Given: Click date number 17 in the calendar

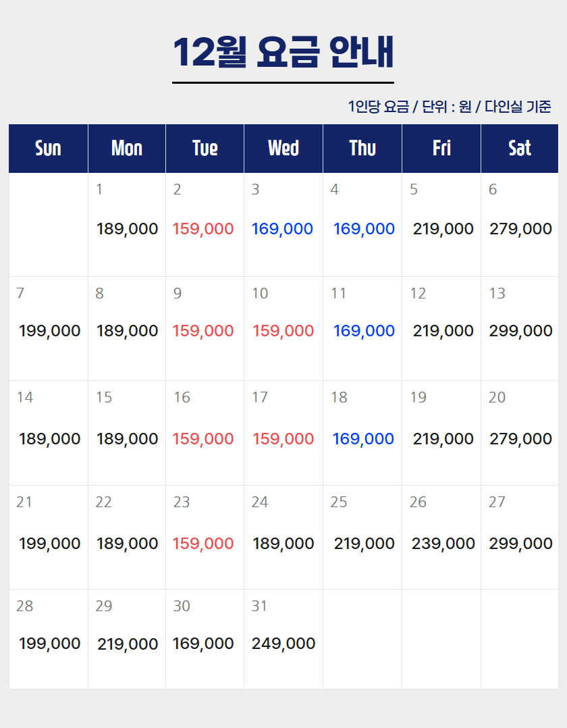Looking at the screenshot, I should coord(260,397).
